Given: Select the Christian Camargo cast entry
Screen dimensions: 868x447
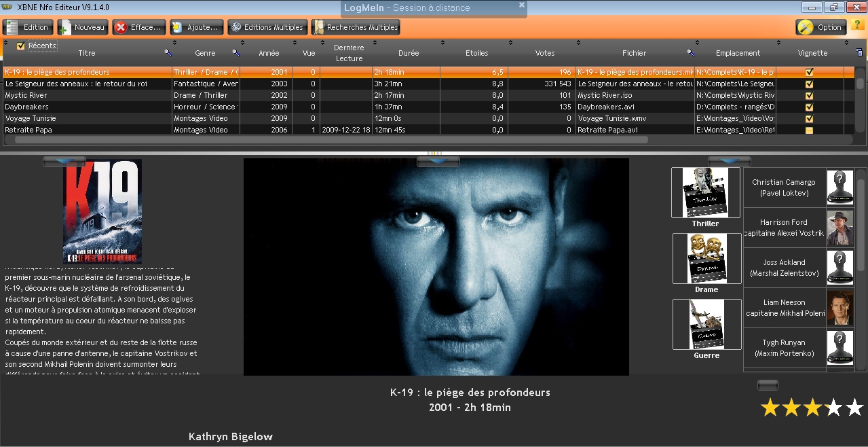Looking at the screenshot, I should coord(784,187).
